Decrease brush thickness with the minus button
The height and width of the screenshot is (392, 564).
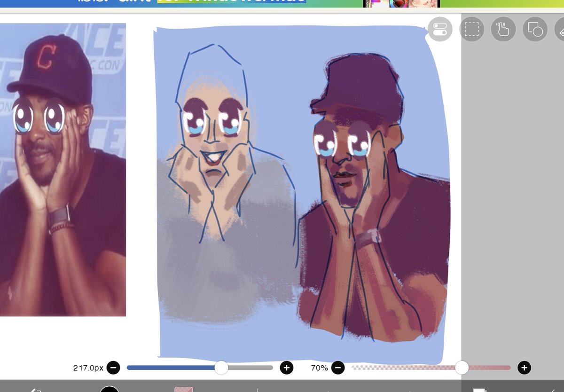[x=113, y=368]
